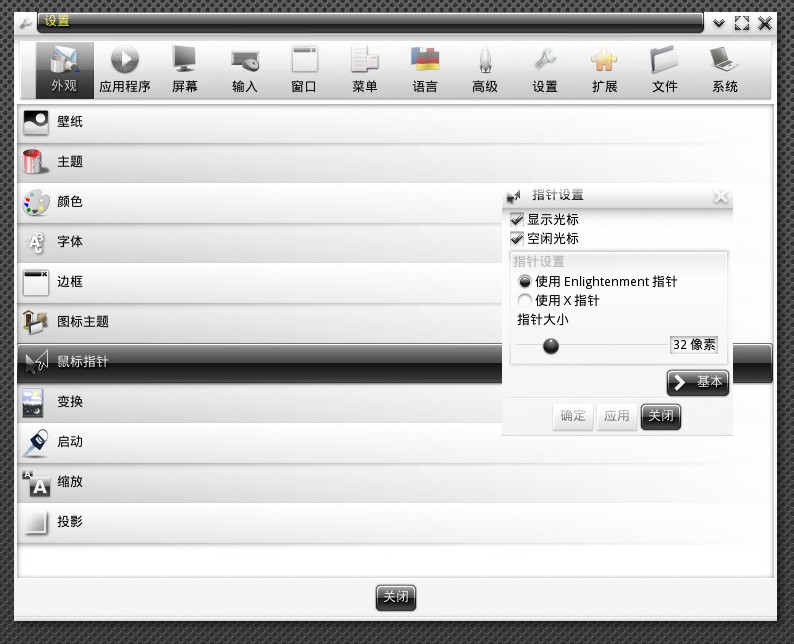
Task: Open the 屏幕 monitor category icon
Action: pyautogui.click(x=184, y=70)
